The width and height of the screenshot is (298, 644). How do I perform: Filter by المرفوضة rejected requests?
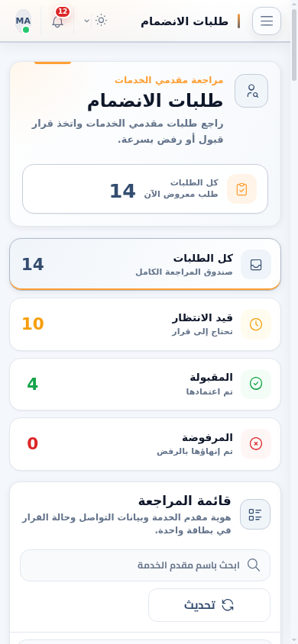point(145,444)
